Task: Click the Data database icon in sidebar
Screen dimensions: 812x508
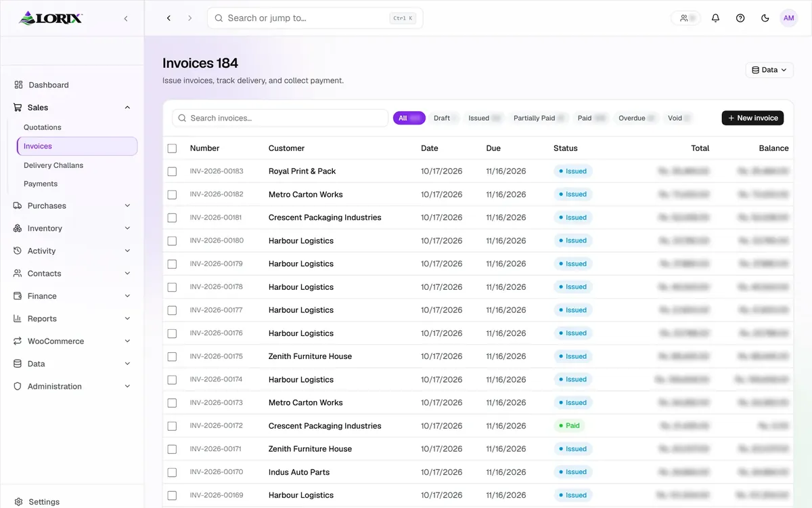Action: 18,364
